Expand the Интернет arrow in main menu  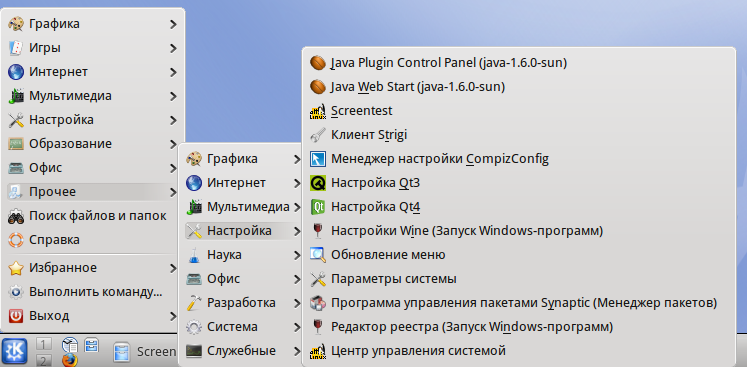pyautogui.click(x=173, y=72)
